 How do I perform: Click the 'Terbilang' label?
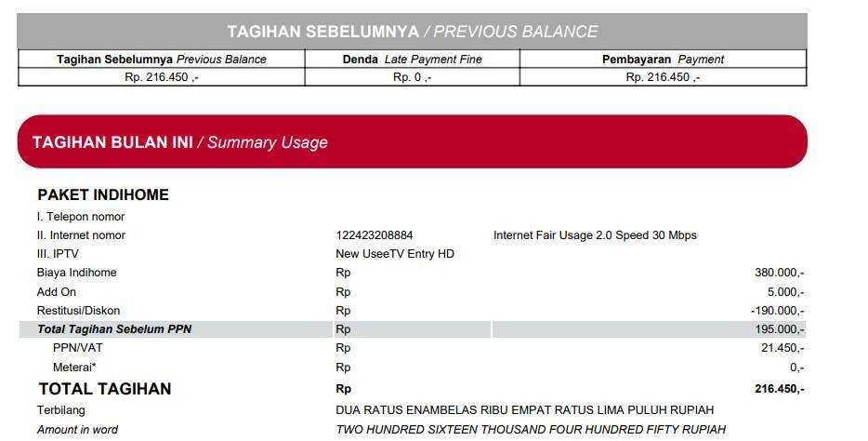coord(61,410)
